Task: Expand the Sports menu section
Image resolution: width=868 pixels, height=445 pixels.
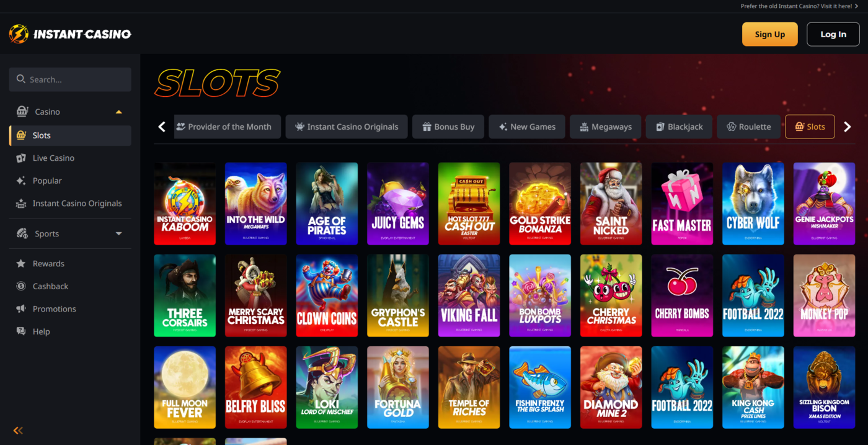Action: click(x=119, y=234)
